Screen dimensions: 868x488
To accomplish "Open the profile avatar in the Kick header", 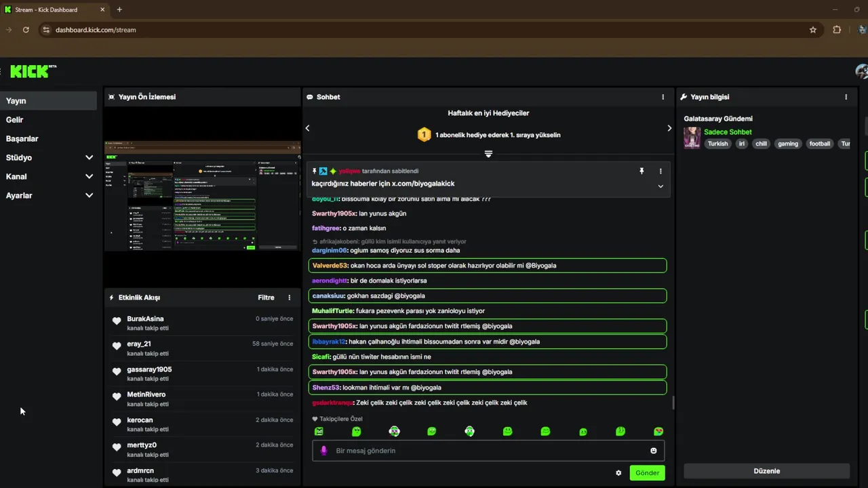I will (863, 72).
